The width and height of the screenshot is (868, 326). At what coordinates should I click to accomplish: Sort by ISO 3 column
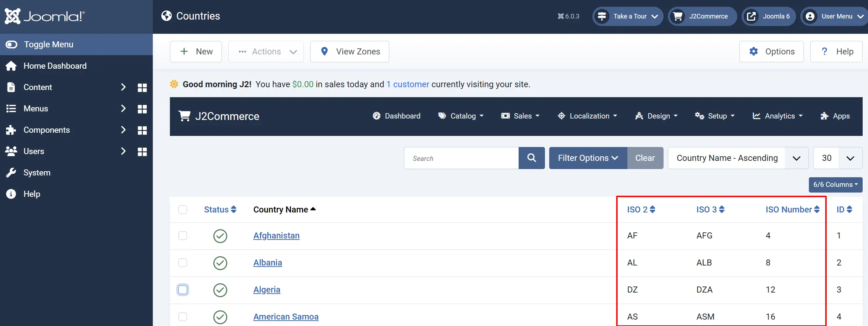711,210
